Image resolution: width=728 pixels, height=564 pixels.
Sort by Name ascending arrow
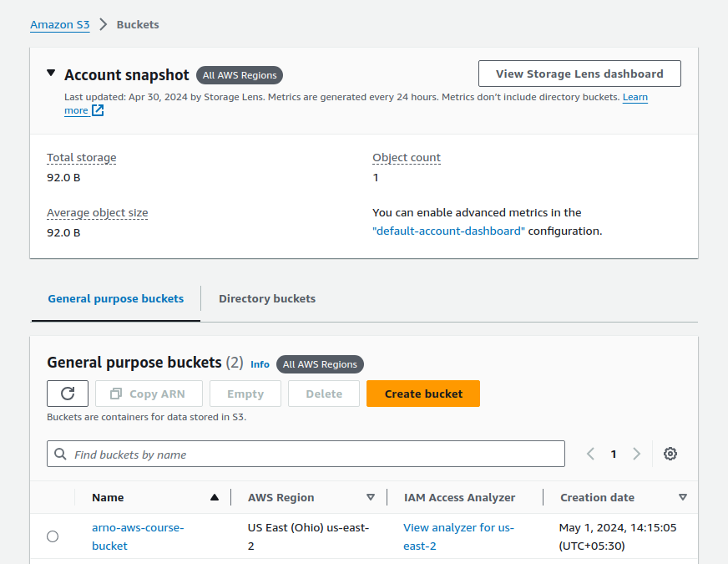click(215, 497)
